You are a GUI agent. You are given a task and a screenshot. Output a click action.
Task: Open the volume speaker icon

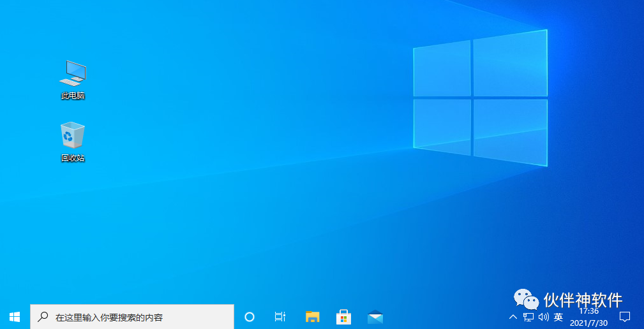coord(543,317)
